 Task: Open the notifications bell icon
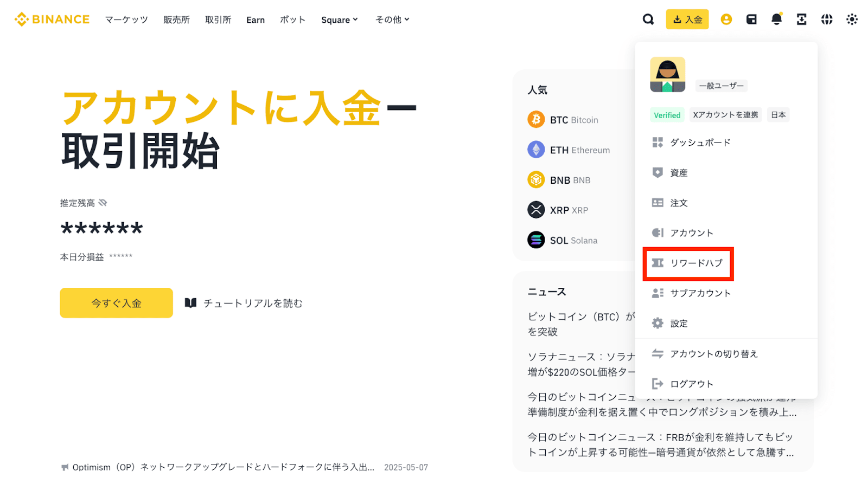tap(776, 19)
